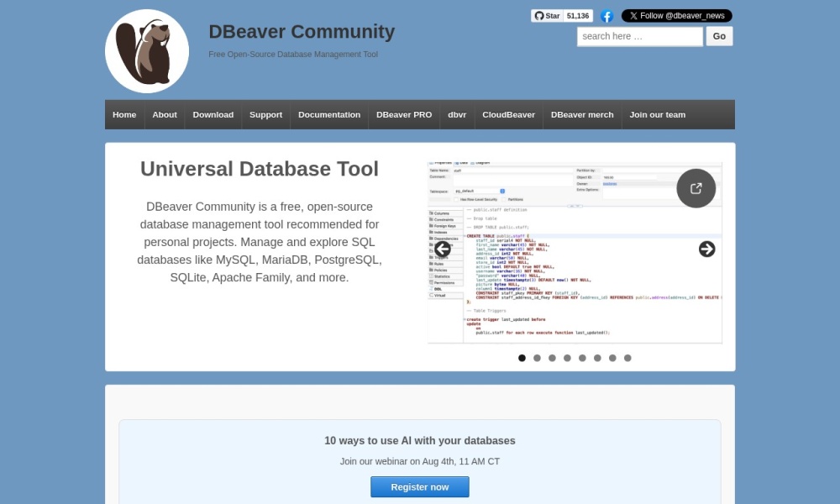Focus the search here input field

coord(639,36)
